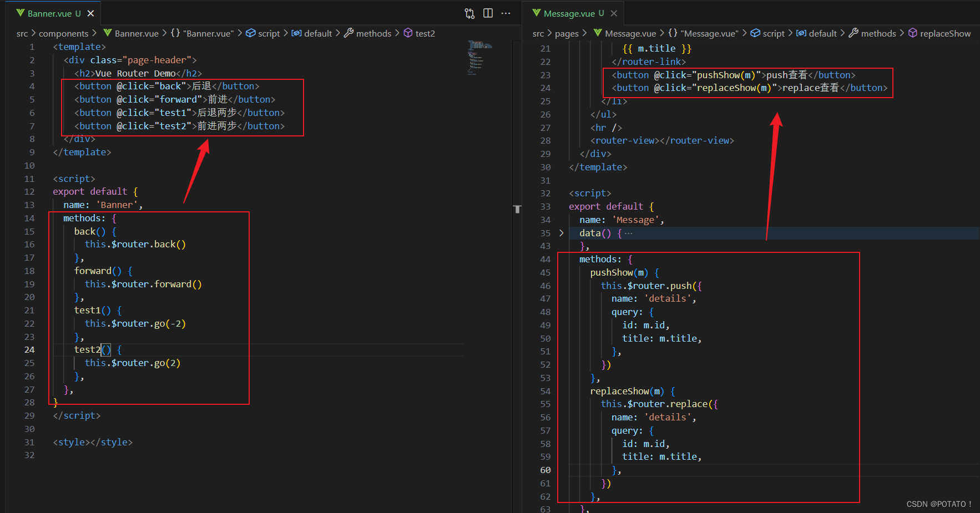Click 'pushShow(m) {' method line

624,272
